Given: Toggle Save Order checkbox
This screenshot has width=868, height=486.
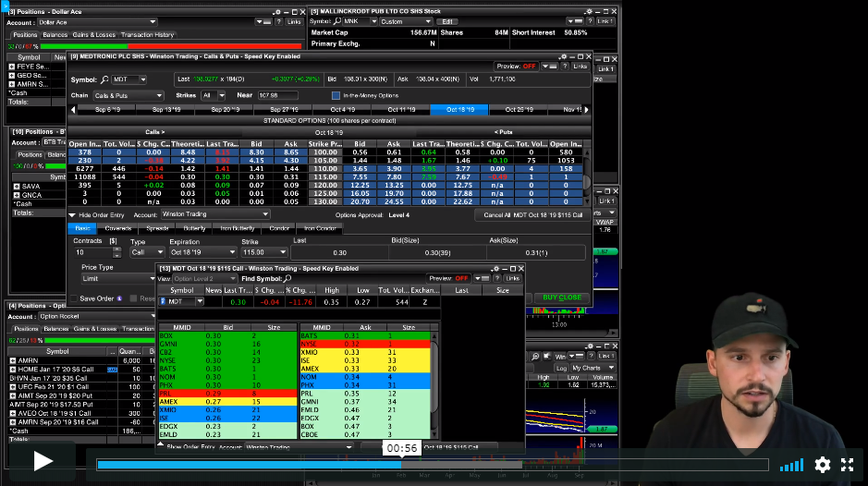Looking at the screenshot, I should [74, 299].
